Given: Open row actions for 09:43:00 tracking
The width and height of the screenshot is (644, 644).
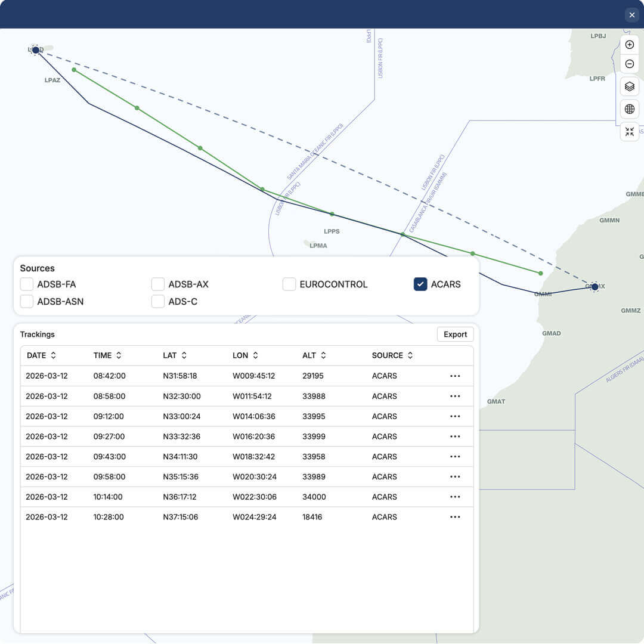Looking at the screenshot, I should click(454, 457).
